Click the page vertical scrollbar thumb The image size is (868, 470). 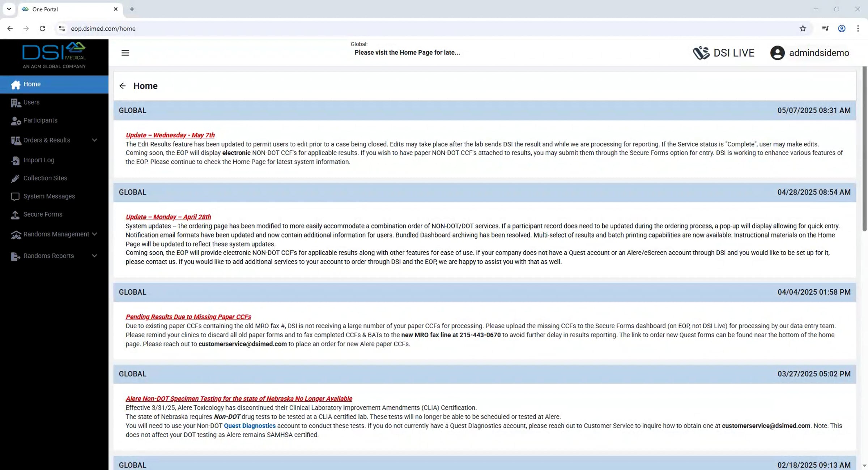tap(864, 148)
